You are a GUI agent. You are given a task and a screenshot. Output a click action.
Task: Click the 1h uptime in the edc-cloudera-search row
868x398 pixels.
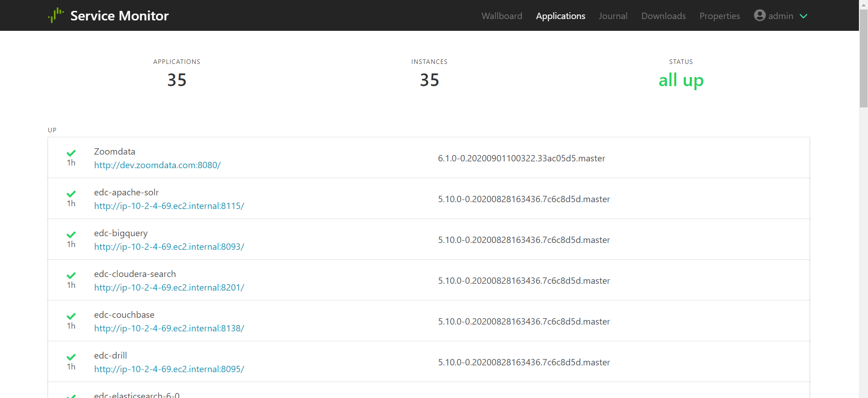click(71, 285)
